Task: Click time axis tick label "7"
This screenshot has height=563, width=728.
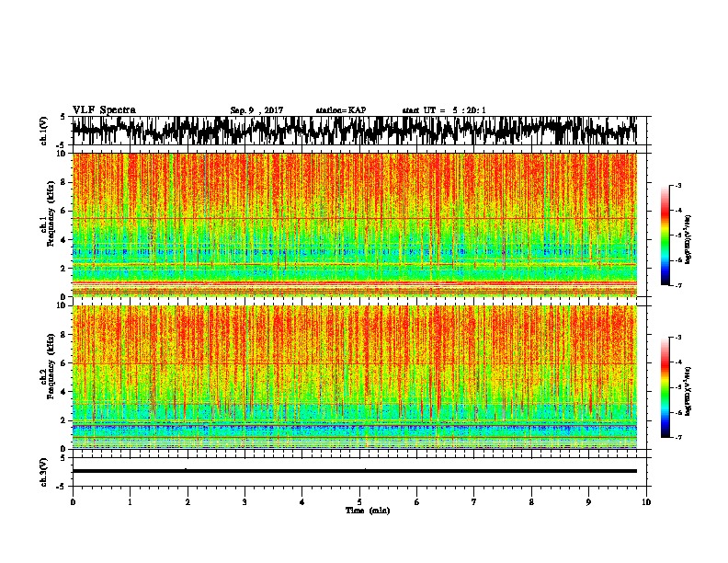Action: 474,502
